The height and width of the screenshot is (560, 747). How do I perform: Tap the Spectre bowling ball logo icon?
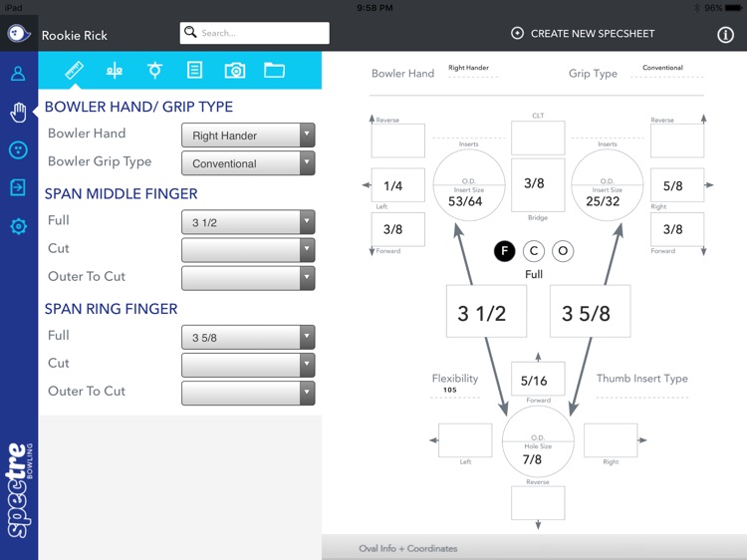(19, 33)
